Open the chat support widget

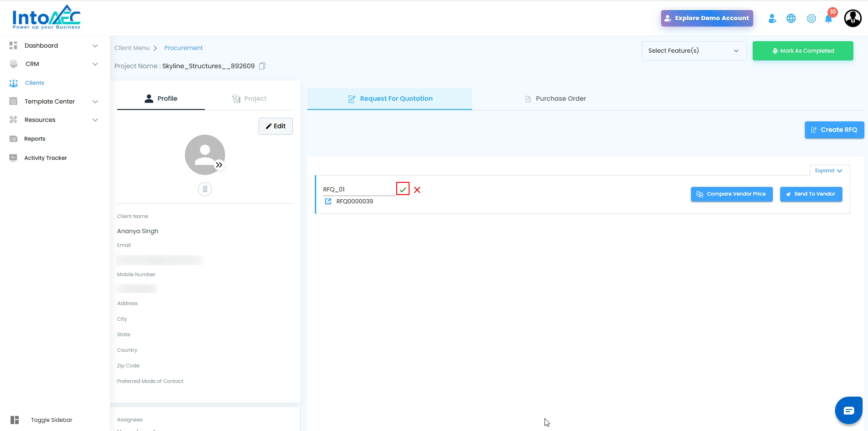coord(849,410)
